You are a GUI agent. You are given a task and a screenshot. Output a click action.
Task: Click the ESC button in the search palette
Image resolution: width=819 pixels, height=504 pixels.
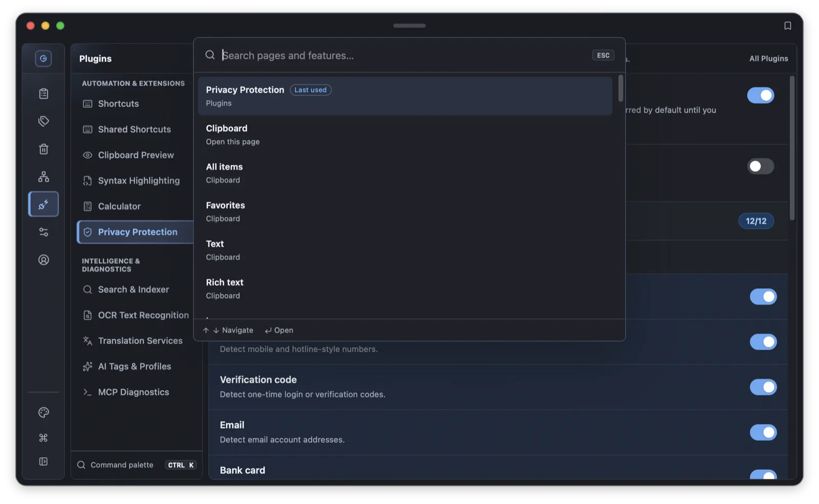pos(603,55)
